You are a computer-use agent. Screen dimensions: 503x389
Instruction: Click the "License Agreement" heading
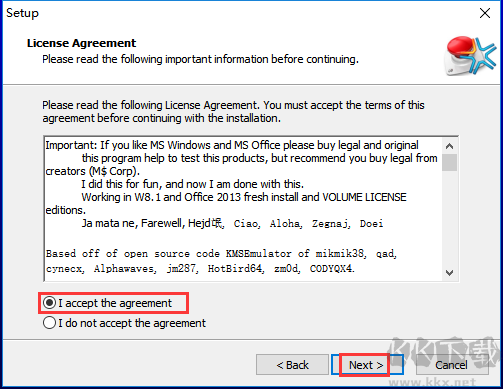click(81, 43)
